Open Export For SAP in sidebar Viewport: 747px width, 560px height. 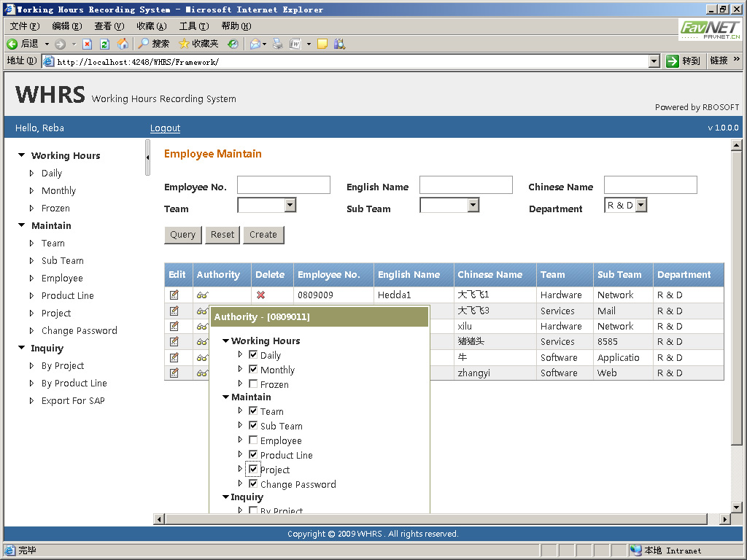(x=73, y=400)
